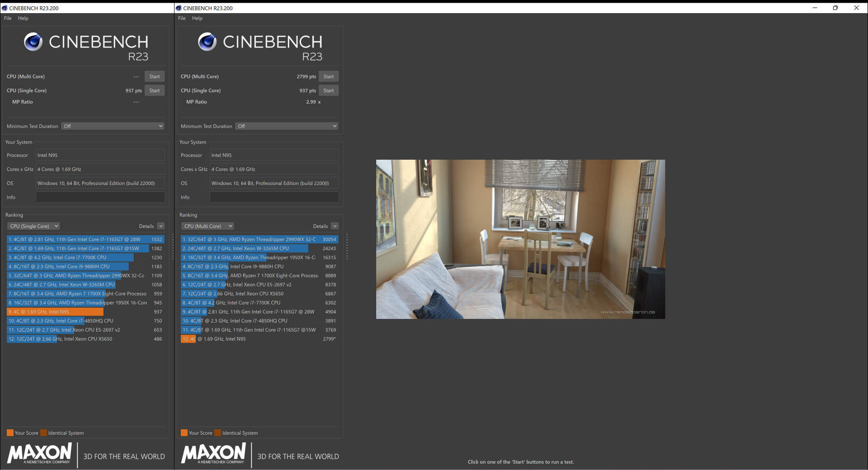Select the Intel N95 row in single-core ranking
Viewport: 868px width, 470px height.
coord(85,312)
